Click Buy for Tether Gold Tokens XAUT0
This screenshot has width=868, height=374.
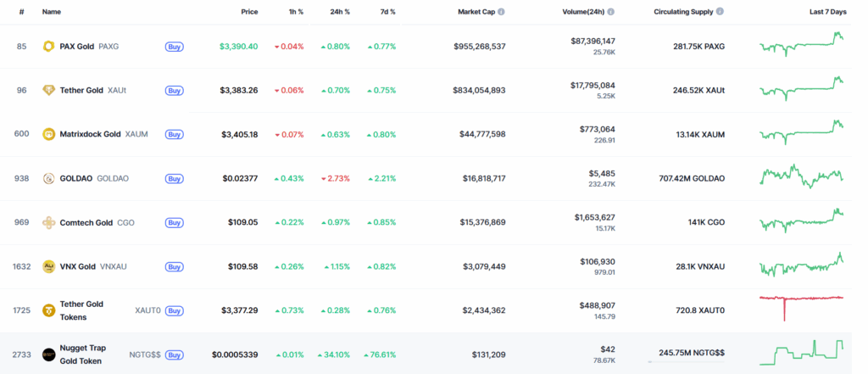click(175, 311)
